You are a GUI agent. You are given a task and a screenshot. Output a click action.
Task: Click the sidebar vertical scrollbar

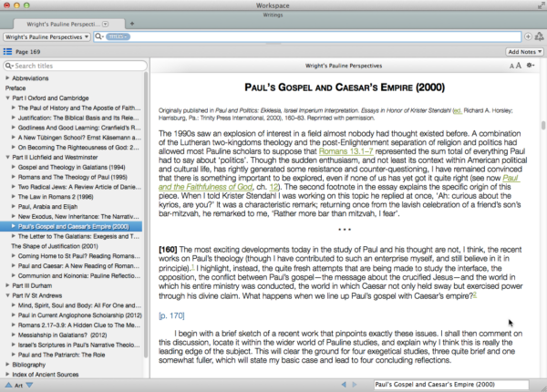146,214
